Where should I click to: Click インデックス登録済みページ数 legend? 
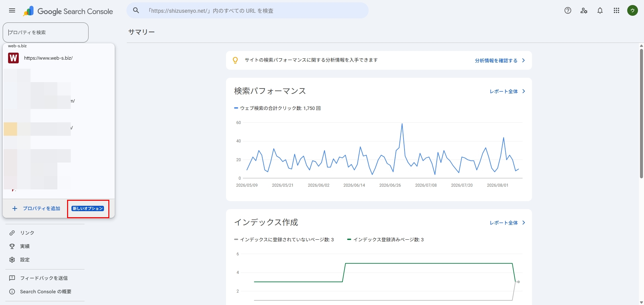(386, 240)
